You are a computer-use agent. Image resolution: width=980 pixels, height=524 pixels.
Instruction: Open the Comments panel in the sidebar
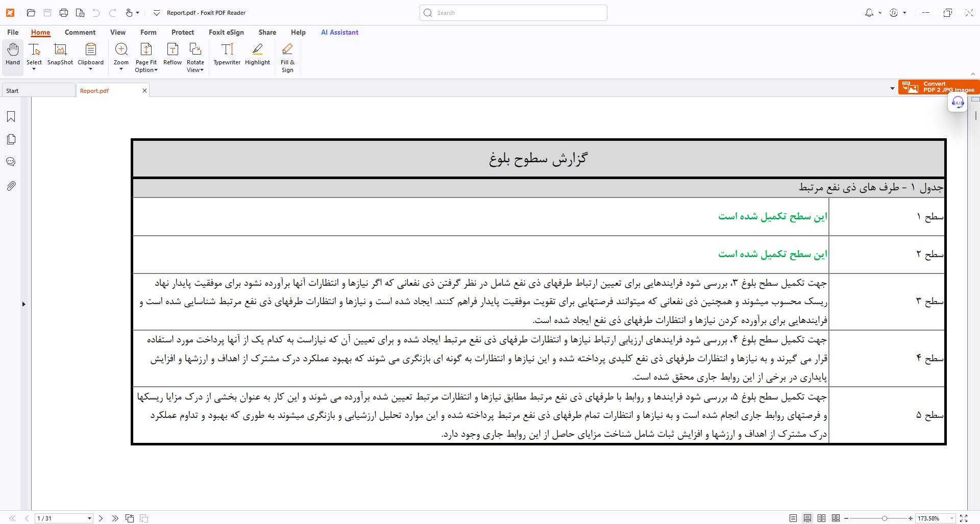tap(11, 162)
